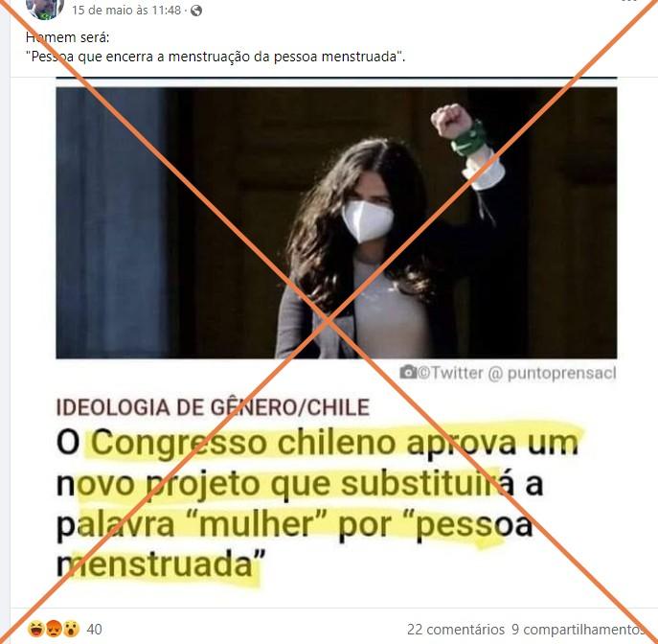
Task: Click the globe public audience icon
Action: (196, 11)
